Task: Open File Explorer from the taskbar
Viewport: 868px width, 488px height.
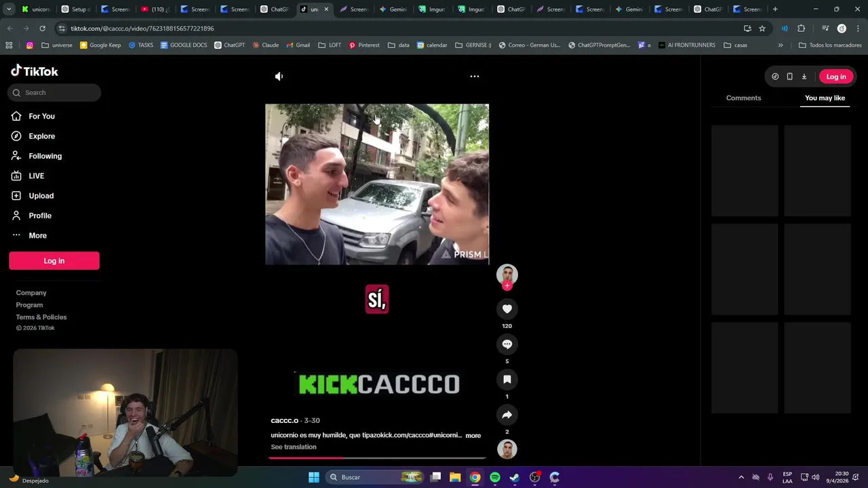Action: (x=455, y=477)
